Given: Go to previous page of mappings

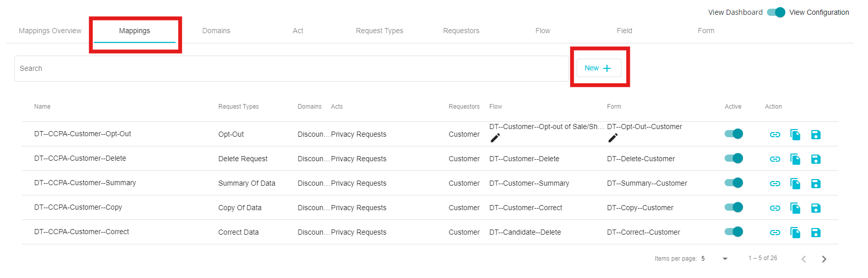Looking at the screenshot, I should [x=803, y=259].
